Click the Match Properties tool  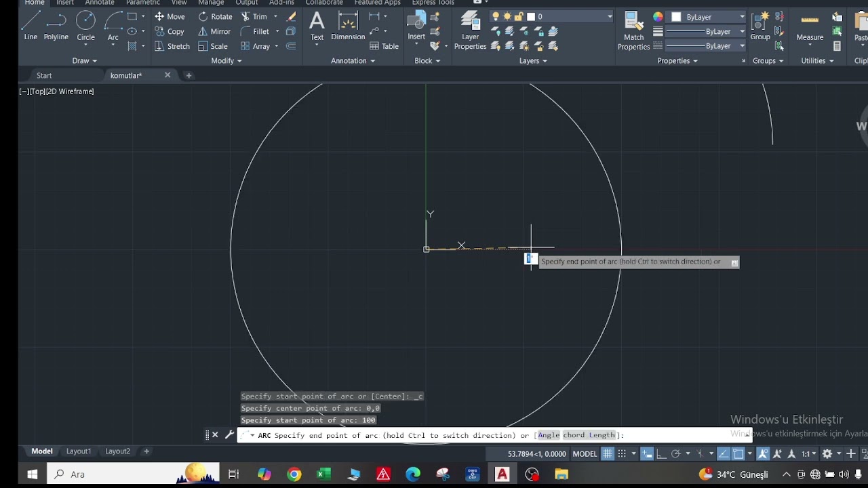pos(633,30)
